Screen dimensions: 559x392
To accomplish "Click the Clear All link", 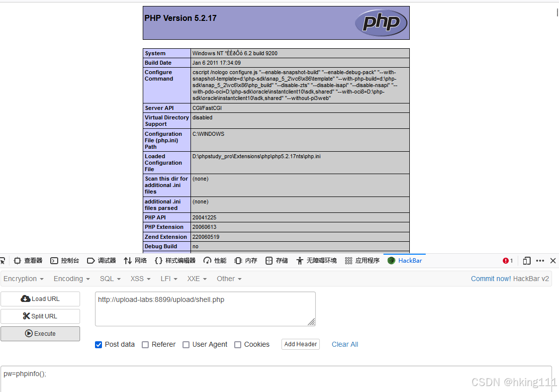I will coord(345,344).
